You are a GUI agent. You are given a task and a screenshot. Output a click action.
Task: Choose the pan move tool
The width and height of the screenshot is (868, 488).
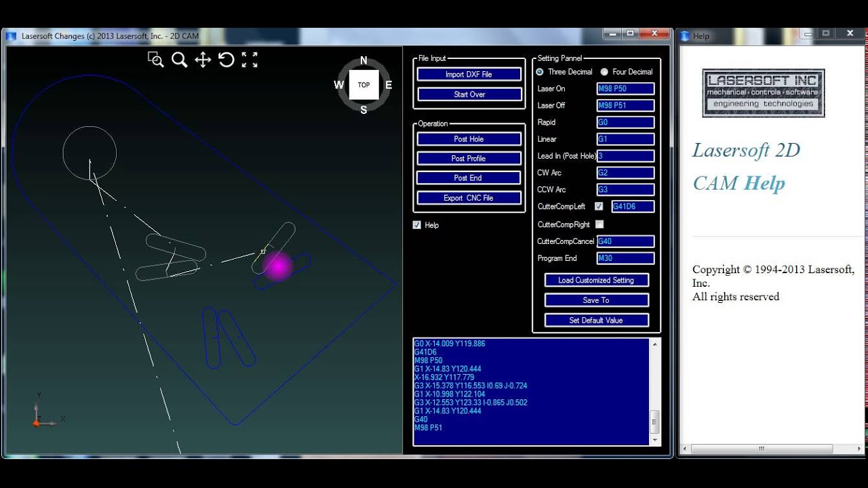click(x=203, y=60)
